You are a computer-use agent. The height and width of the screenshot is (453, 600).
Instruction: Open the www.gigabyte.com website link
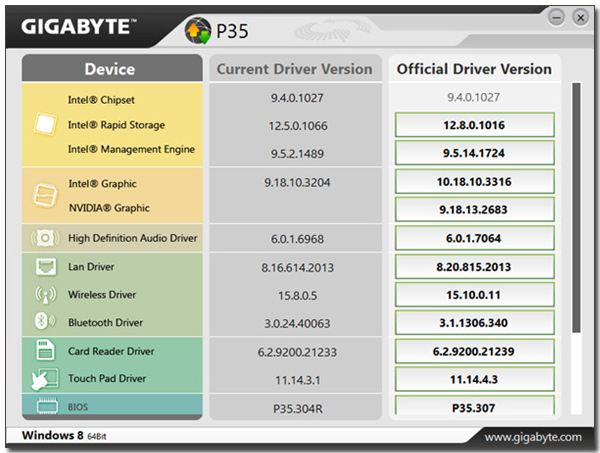(533, 437)
